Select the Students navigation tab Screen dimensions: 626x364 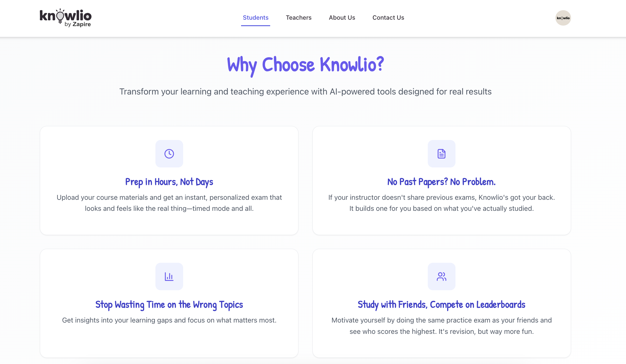pos(255,17)
